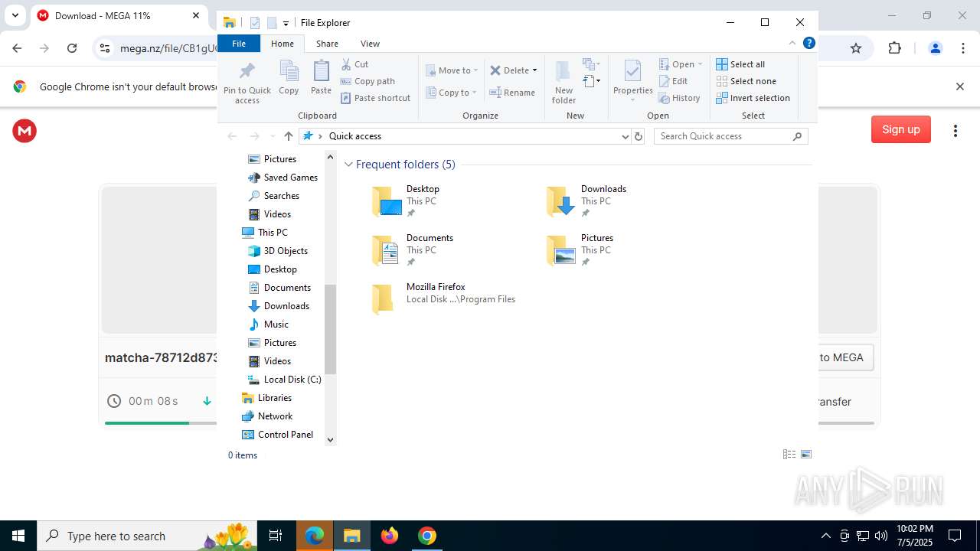Click Edit in the Open group
The height and width of the screenshot is (551, 980).
point(673,81)
